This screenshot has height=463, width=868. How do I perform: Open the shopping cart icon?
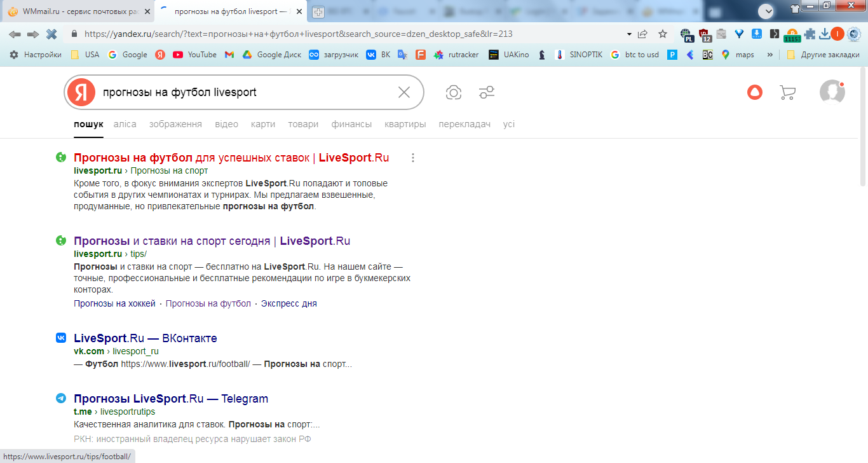(787, 93)
